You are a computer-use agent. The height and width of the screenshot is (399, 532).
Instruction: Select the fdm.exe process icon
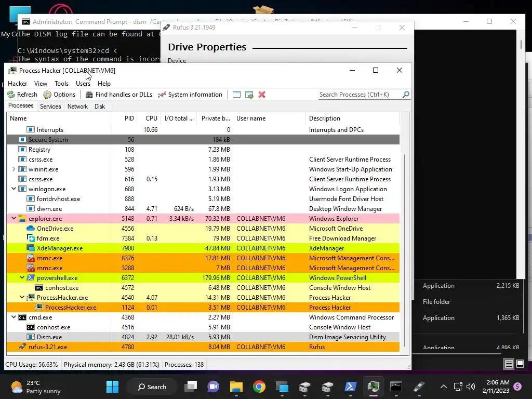click(x=31, y=238)
